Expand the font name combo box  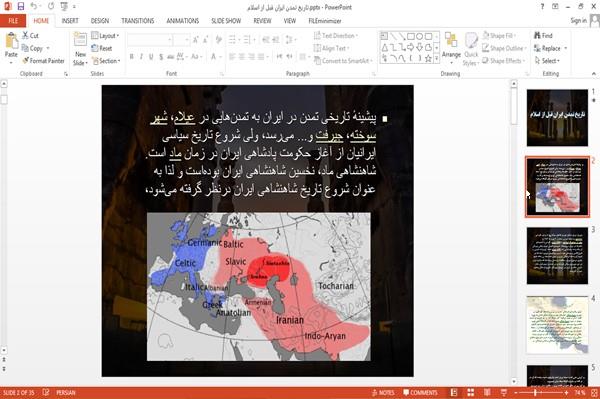[169, 40]
